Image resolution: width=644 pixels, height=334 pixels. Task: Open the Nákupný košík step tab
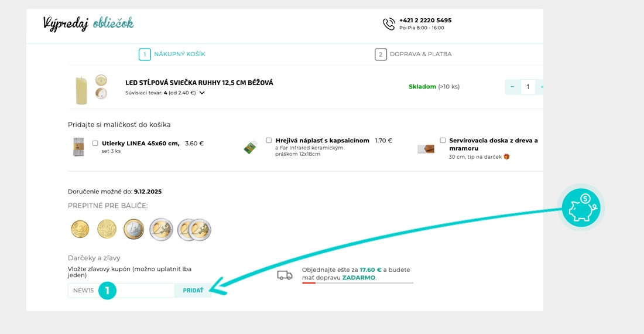point(172,54)
